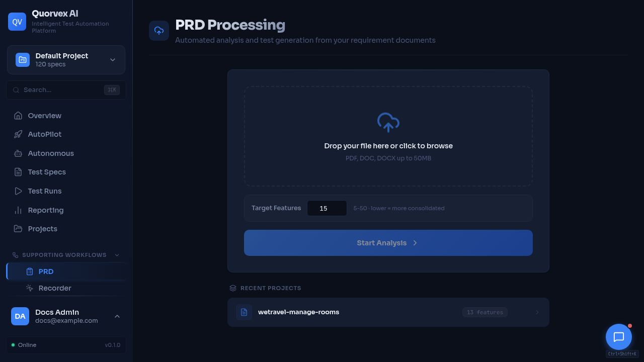Go to Projects in the sidebar

(66, 229)
